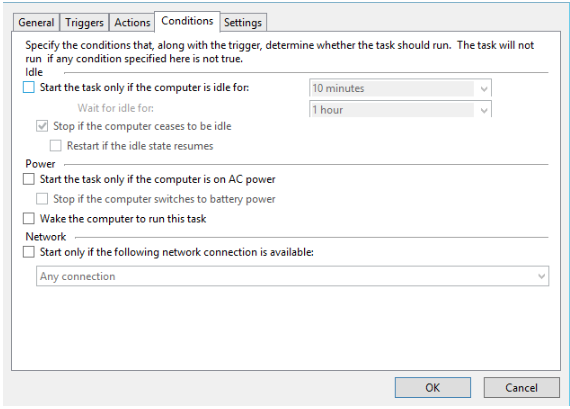Click the Conditions tab

pyautogui.click(x=187, y=21)
